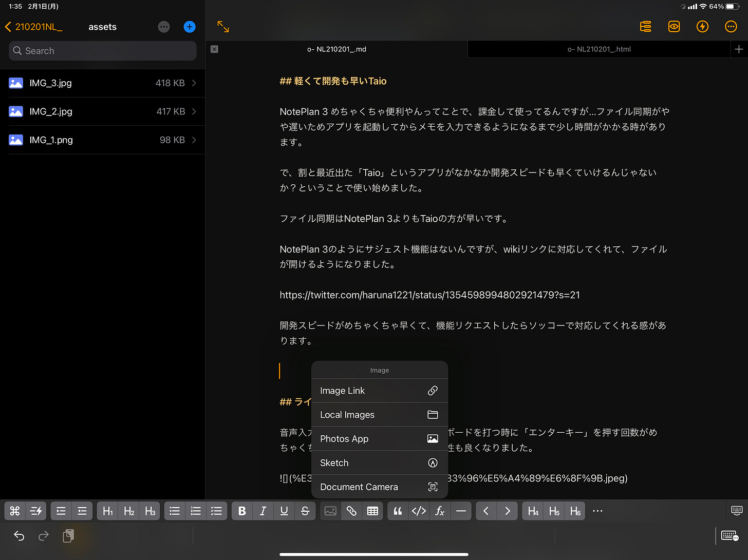Move cursor right with arrow button
This screenshot has width=748, height=560.
point(507,511)
